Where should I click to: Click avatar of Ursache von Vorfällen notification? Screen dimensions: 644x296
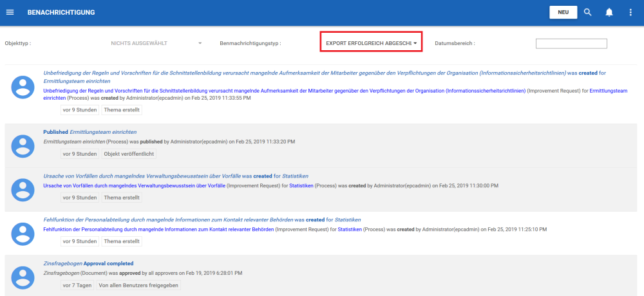[23, 190]
